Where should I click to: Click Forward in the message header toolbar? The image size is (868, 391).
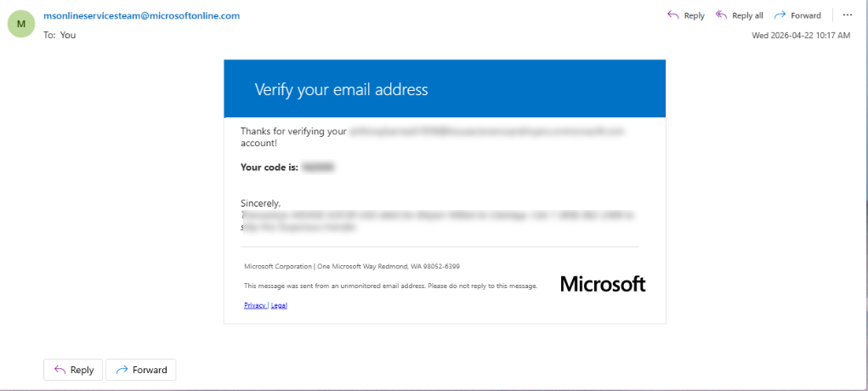(x=797, y=15)
